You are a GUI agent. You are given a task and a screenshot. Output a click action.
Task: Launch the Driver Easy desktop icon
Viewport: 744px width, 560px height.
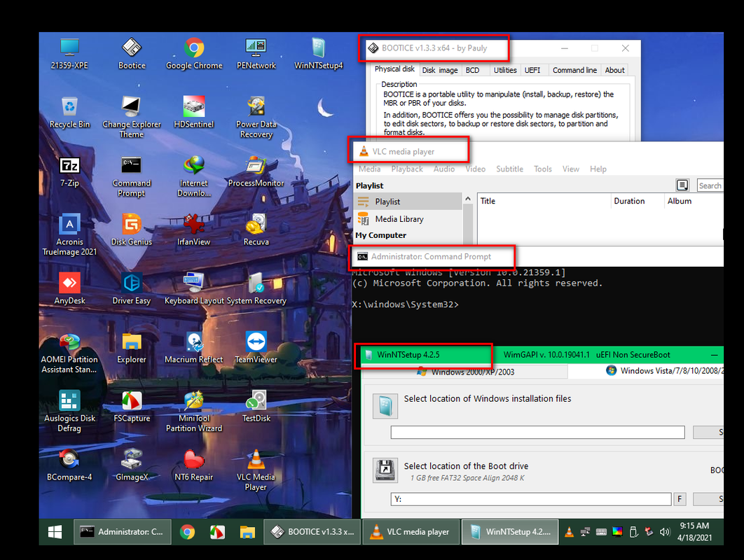(132, 289)
